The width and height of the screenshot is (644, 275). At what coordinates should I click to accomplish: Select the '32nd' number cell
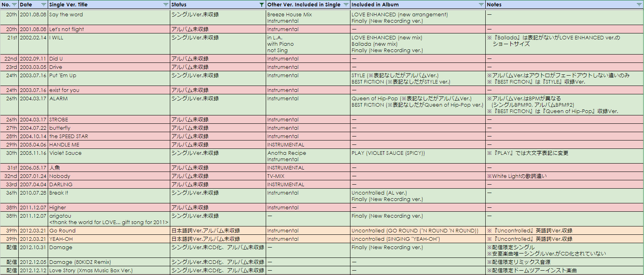9,176
